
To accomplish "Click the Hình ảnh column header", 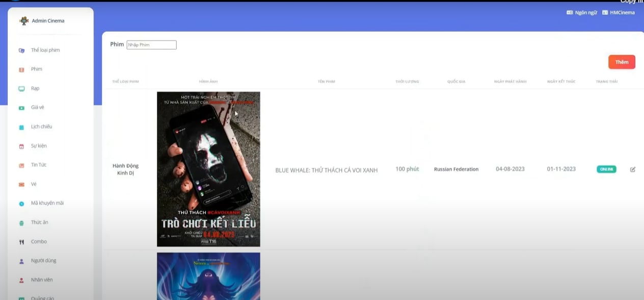I will coord(208,82).
